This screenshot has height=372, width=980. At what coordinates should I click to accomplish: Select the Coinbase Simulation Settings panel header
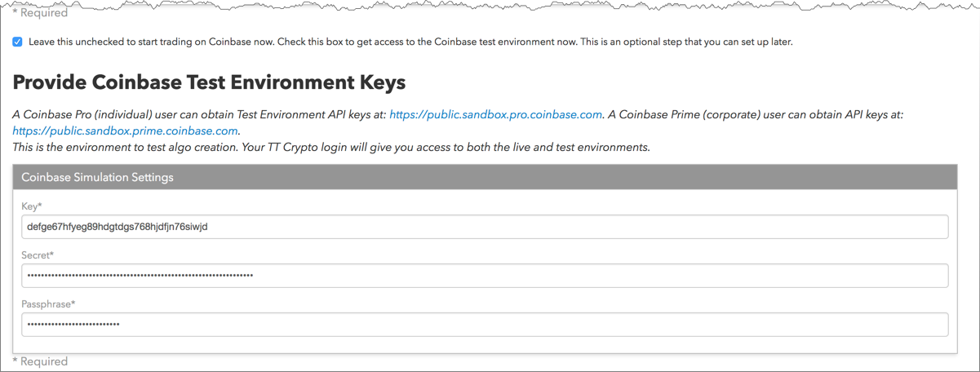[485, 177]
